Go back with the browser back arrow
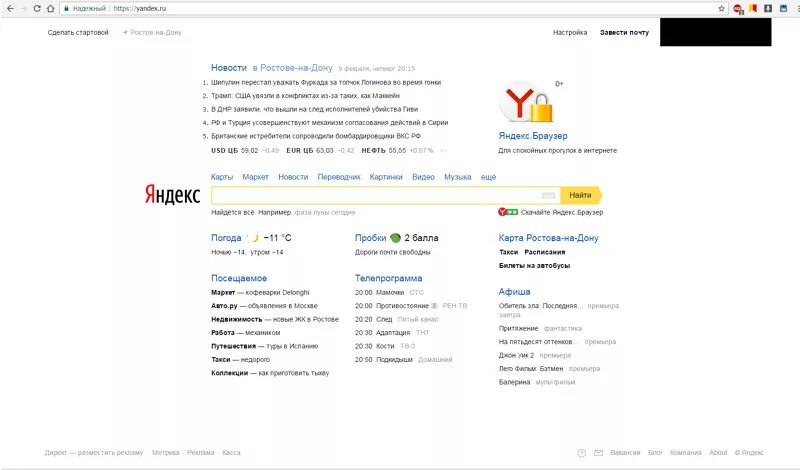 10,9
